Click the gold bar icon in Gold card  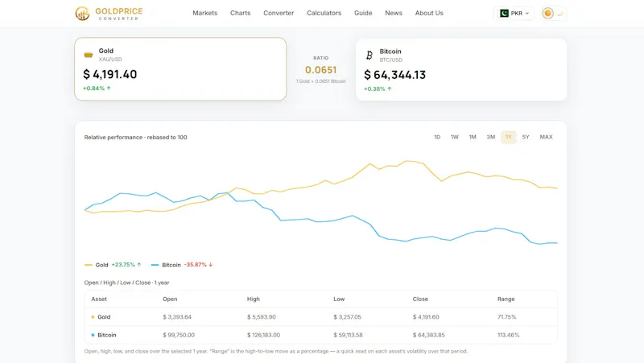[x=89, y=55]
